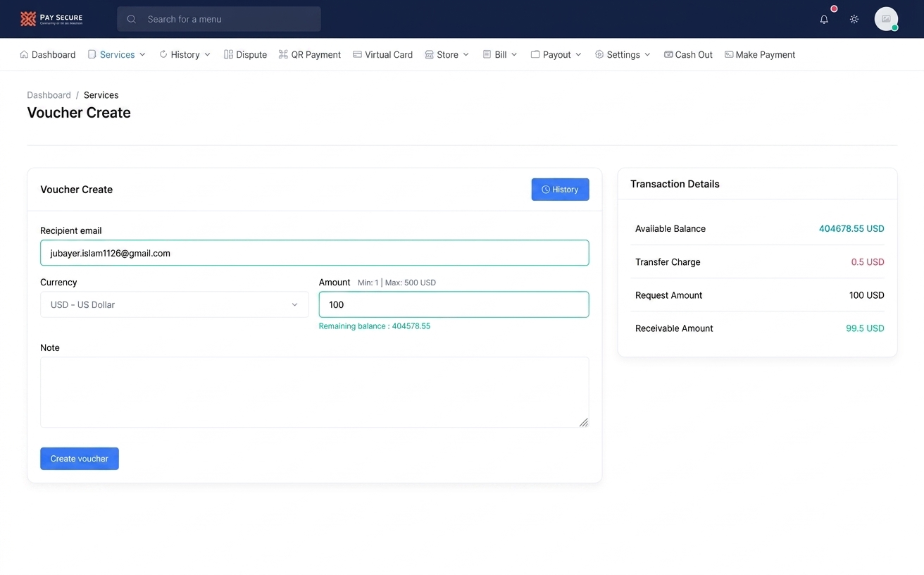Click the search magnifier icon

(x=131, y=19)
